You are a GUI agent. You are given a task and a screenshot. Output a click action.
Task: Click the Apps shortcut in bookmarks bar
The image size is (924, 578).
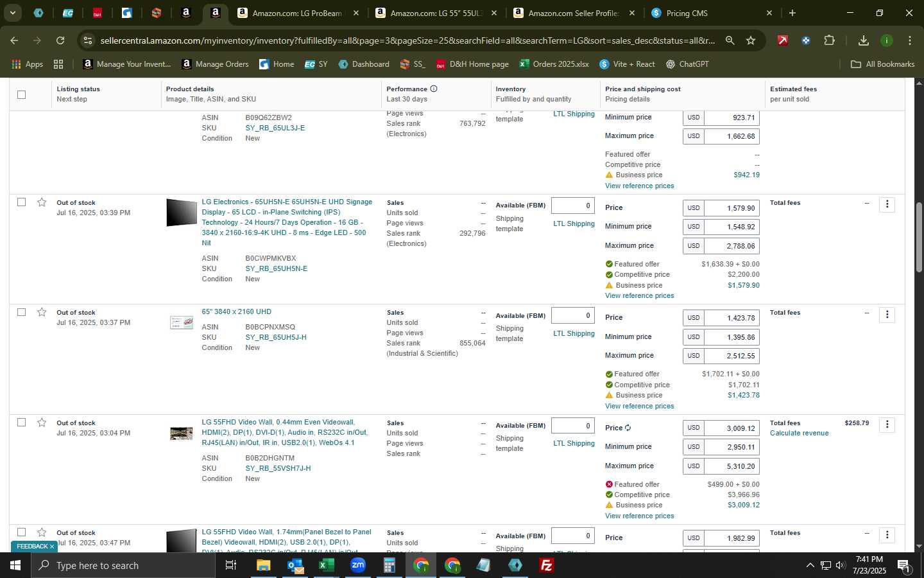[x=28, y=64]
